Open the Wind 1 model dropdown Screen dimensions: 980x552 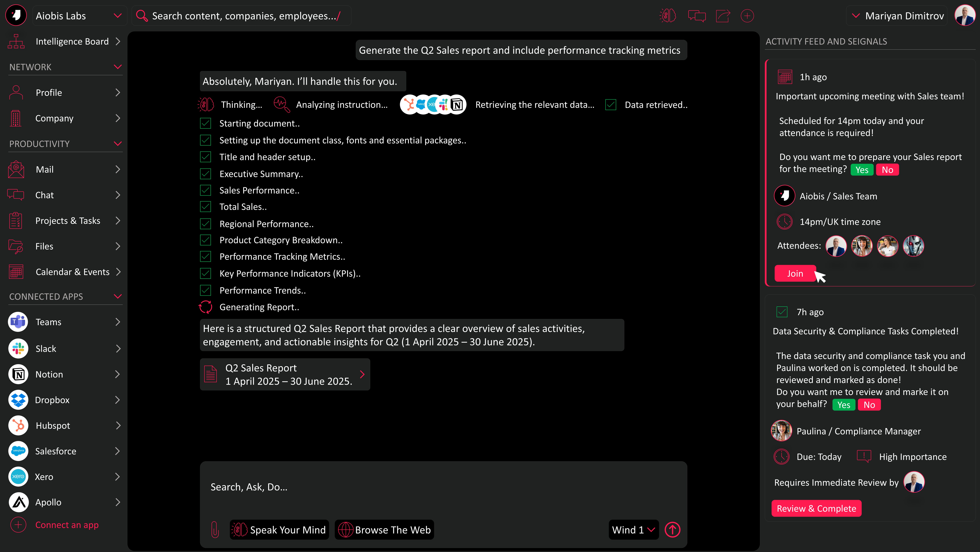[x=633, y=529]
